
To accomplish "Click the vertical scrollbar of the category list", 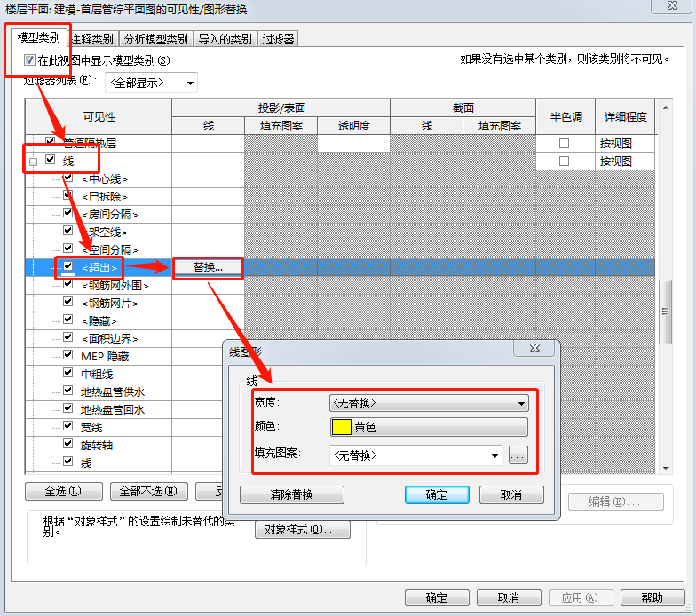I will (x=665, y=300).
